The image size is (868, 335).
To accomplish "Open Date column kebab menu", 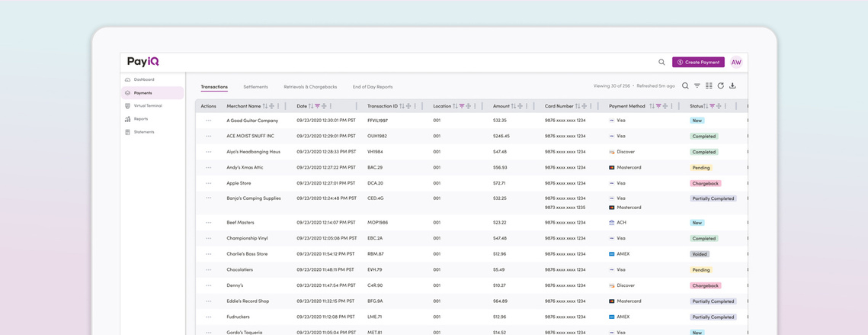I will point(331,106).
